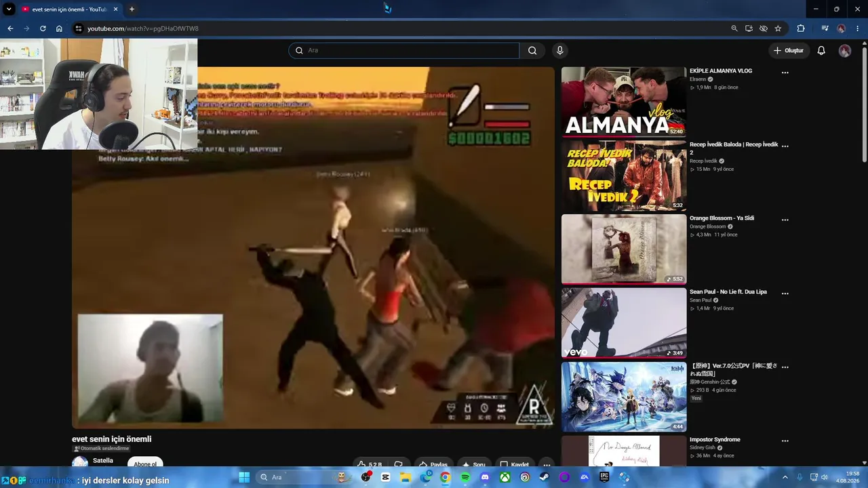Click the Oluştur create button

(x=789, y=50)
